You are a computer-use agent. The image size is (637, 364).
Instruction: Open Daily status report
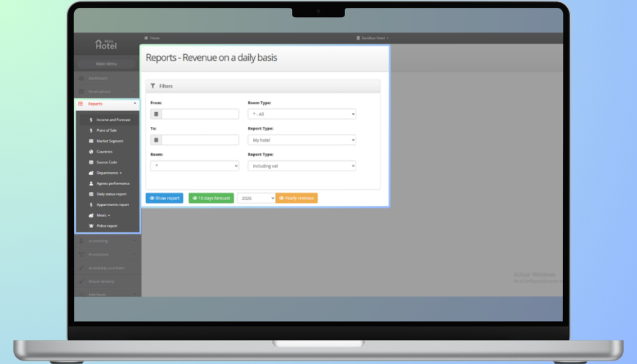(111, 194)
